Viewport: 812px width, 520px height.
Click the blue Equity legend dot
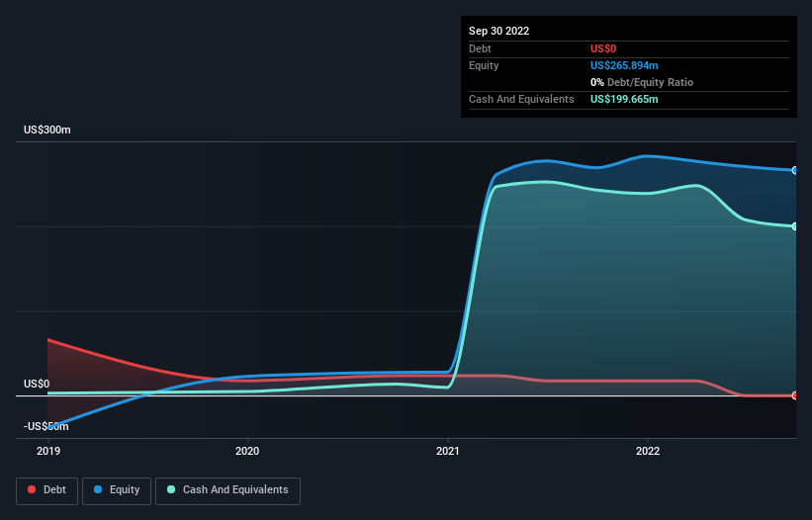tap(98, 489)
